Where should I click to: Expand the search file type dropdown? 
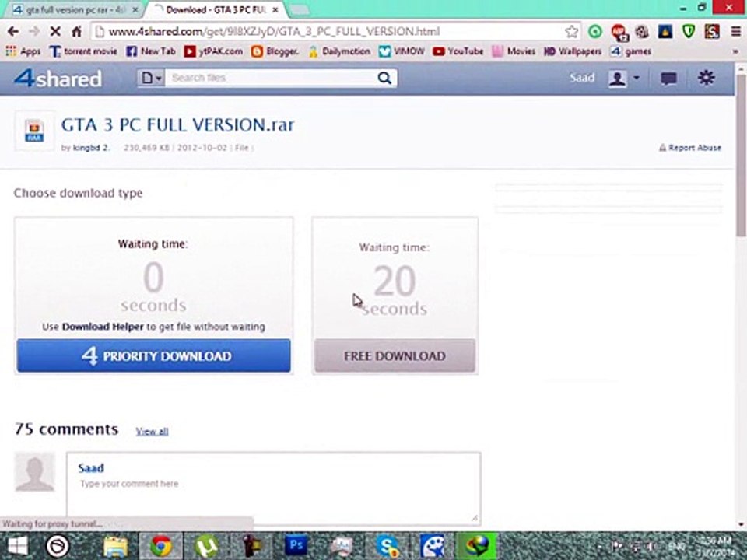click(151, 78)
